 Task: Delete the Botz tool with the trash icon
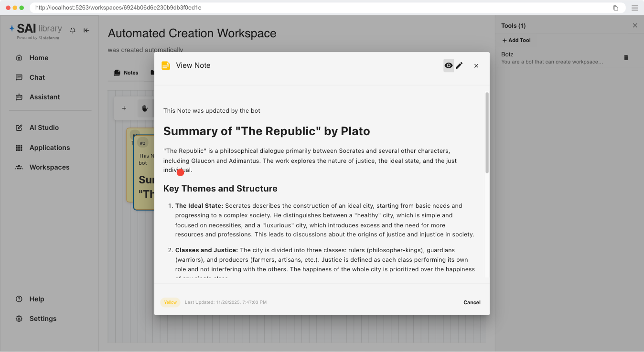point(626,57)
